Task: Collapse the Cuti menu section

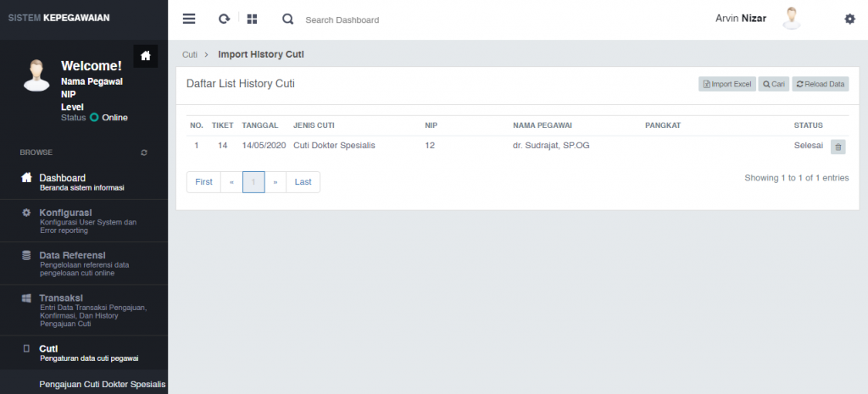Action: [x=84, y=352]
